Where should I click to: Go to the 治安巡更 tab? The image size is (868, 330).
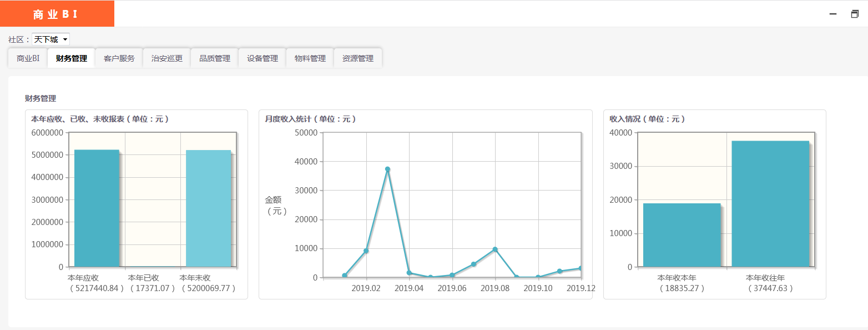click(167, 58)
